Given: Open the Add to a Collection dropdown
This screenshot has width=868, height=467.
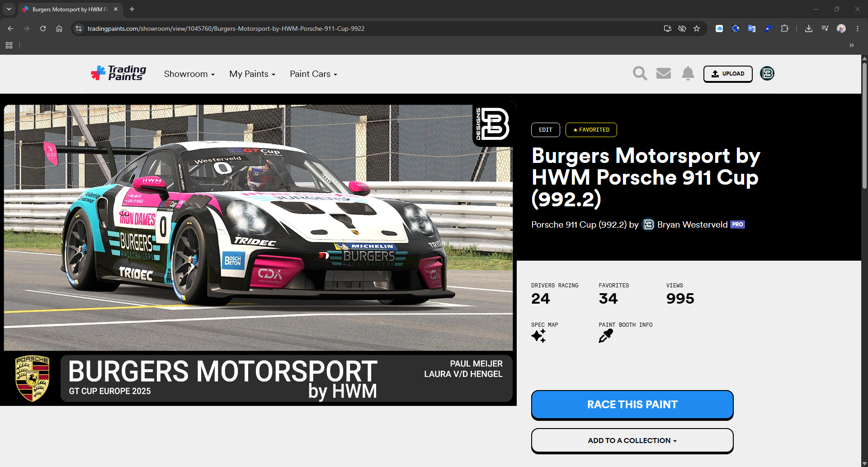Looking at the screenshot, I should pyautogui.click(x=632, y=441).
